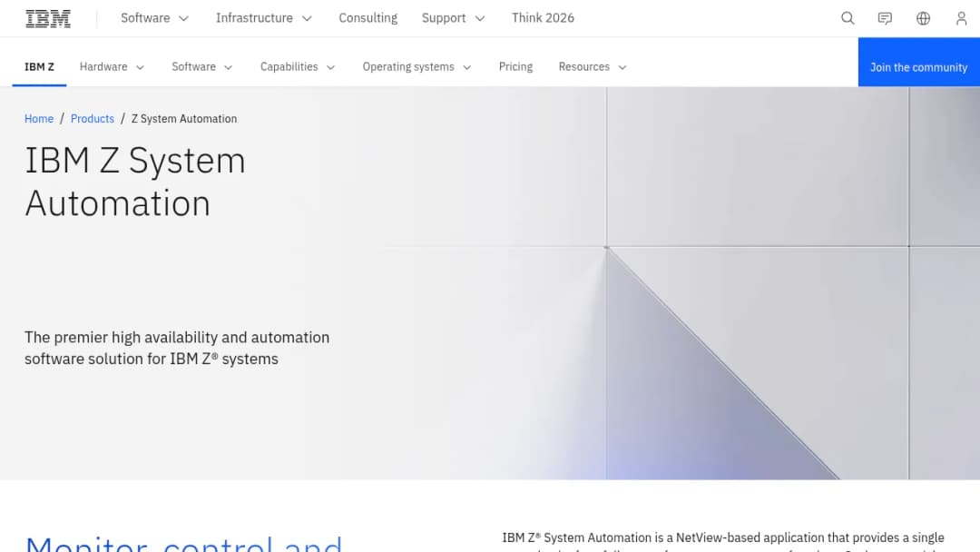This screenshot has height=552, width=980.
Task: Open Think 2026 link
Action: point(543,18)
